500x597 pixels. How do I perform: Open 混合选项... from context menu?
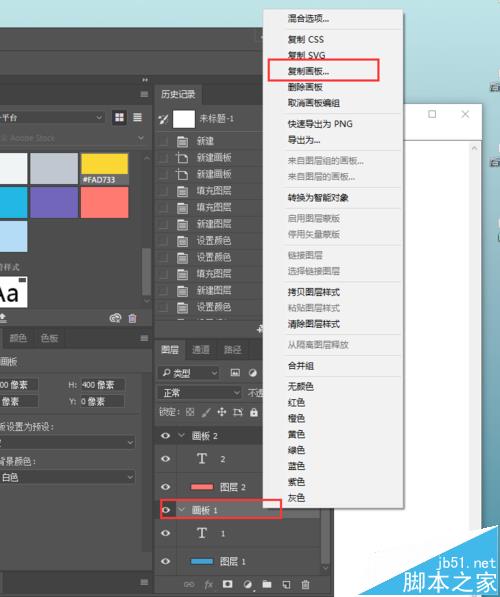pyautogui.click(x=308, y=18)
